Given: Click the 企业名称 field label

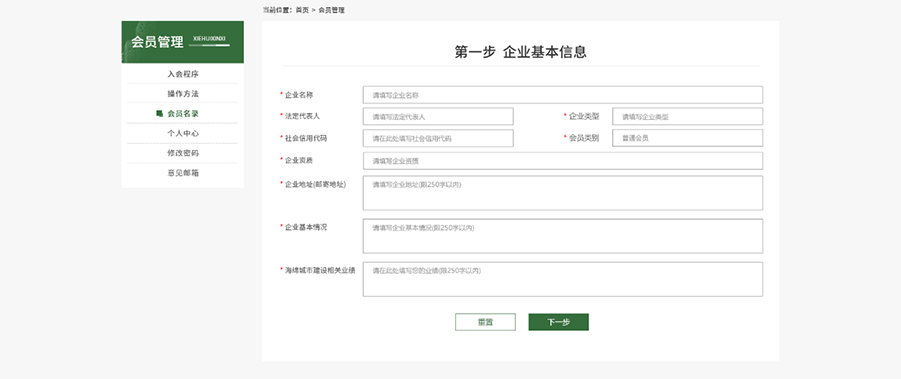Looking at the screenshot, I should pos(299,95).
